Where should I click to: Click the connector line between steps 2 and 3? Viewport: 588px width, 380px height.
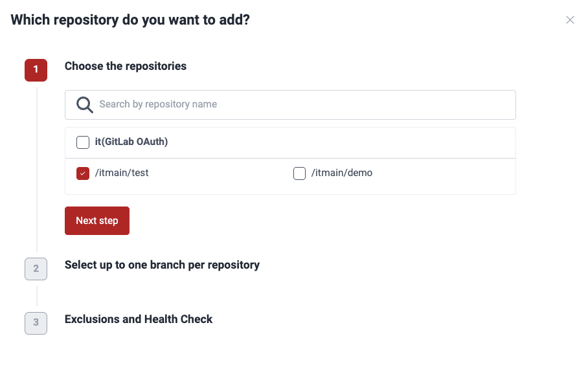point(37,296)
